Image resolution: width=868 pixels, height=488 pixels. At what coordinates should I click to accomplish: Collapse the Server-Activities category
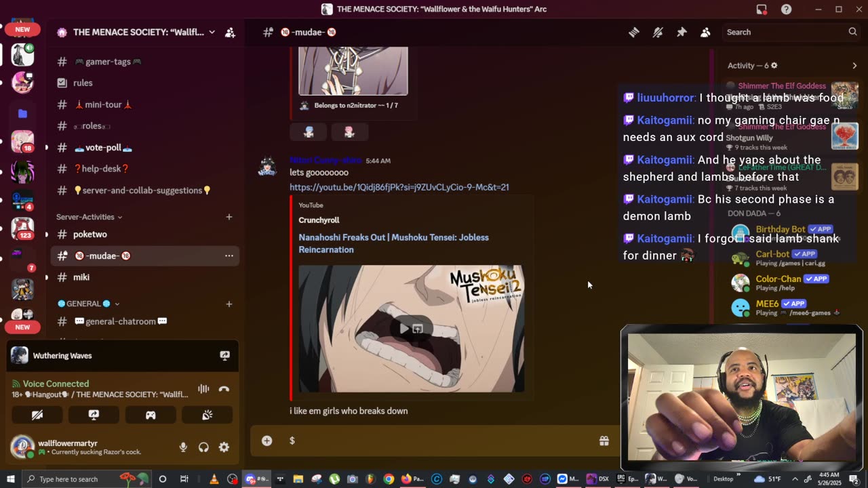89,217
